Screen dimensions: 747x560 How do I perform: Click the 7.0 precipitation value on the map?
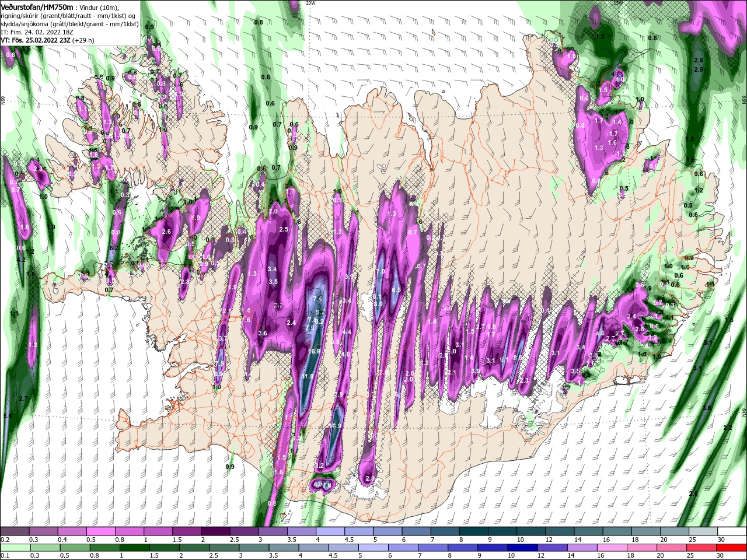point(381,272)
